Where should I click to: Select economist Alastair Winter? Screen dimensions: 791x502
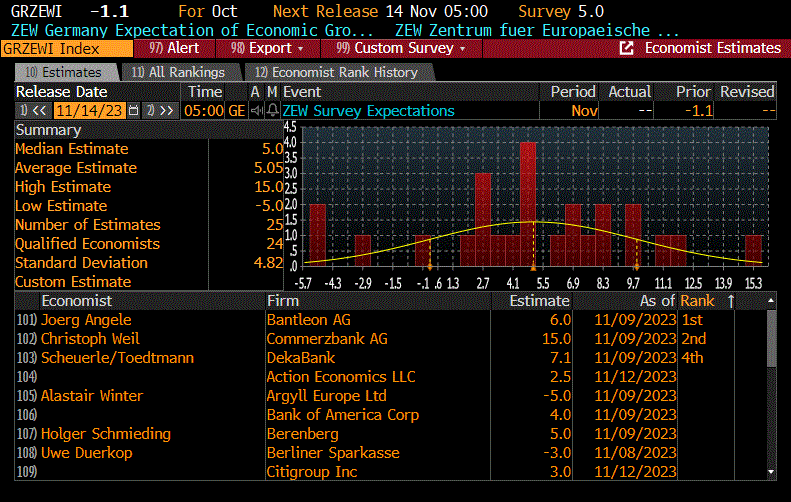[x=92, y=396]
